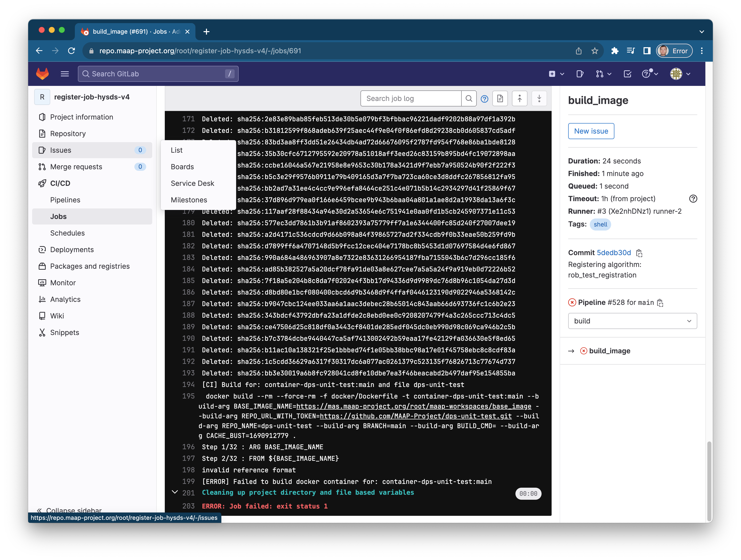Viewport: 741px width, 560px height.
Task: Open the Issues shortcut icon in the header
Action: (x=580, y=74)
